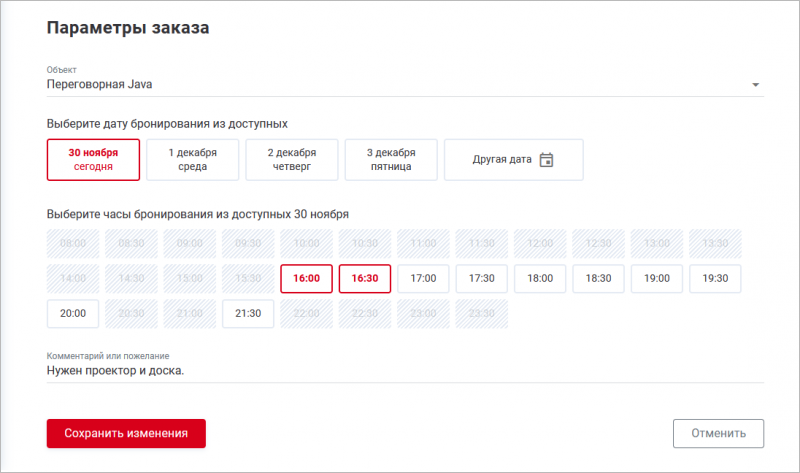Expand the Объект dropdown arrow

(x=756, y=85)
